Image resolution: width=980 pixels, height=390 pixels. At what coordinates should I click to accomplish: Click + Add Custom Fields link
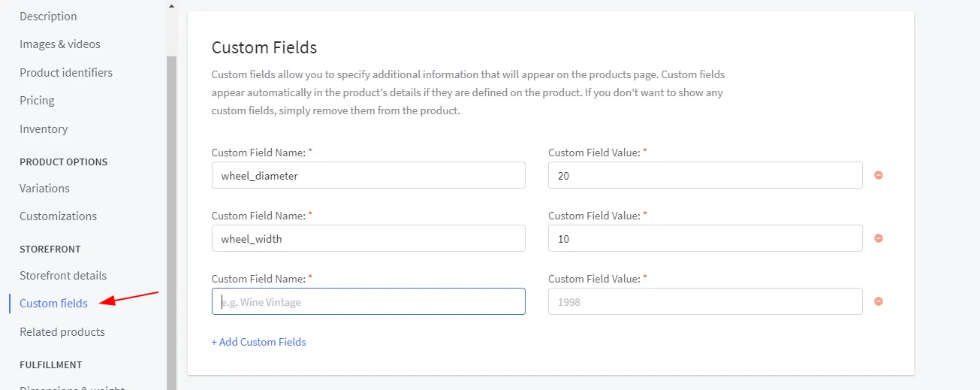(x=259, y=342)
